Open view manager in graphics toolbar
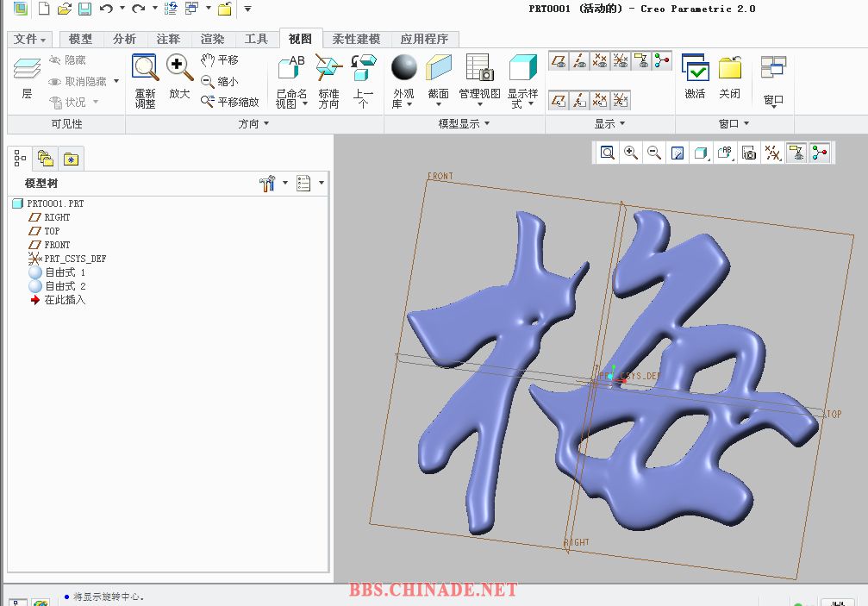 pyautogui.click(x=748, y=153)
